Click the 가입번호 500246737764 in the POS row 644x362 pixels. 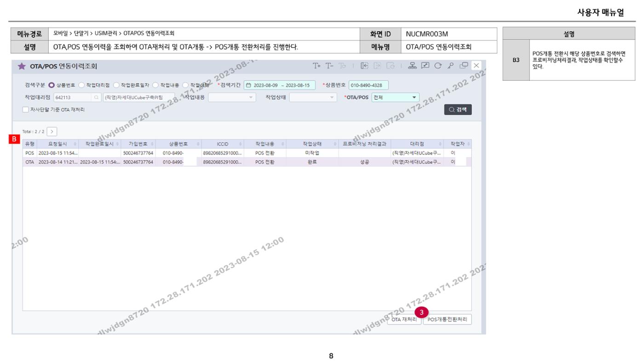pos(138,153)
